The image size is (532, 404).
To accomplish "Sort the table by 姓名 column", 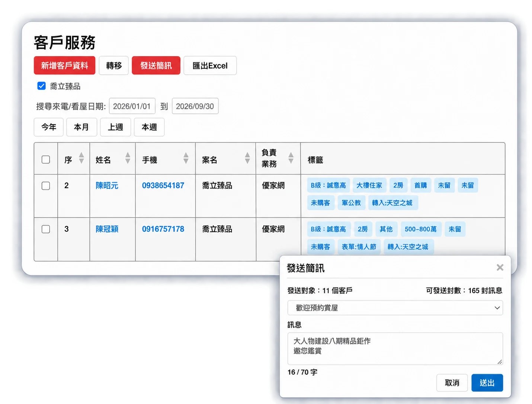I will point(128,158).
